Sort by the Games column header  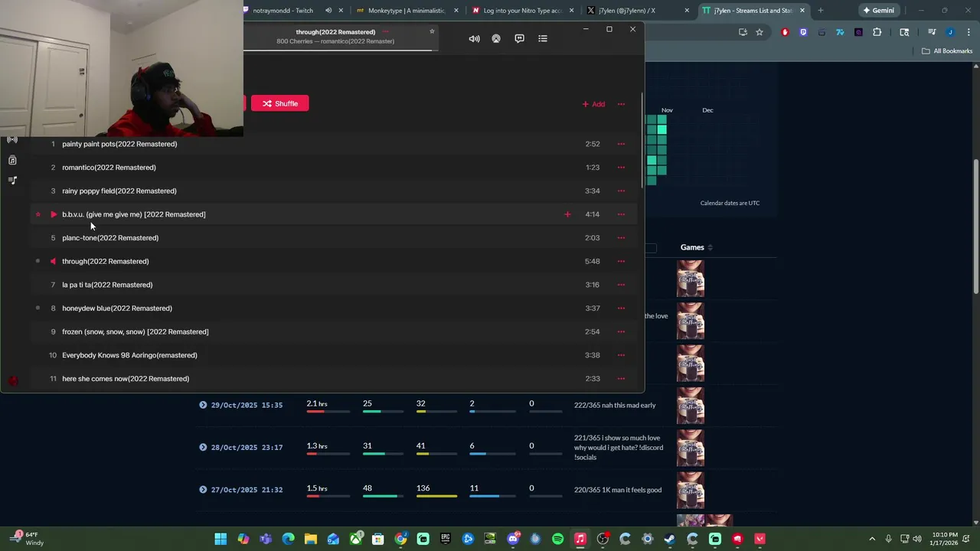(x=696, y=247)
